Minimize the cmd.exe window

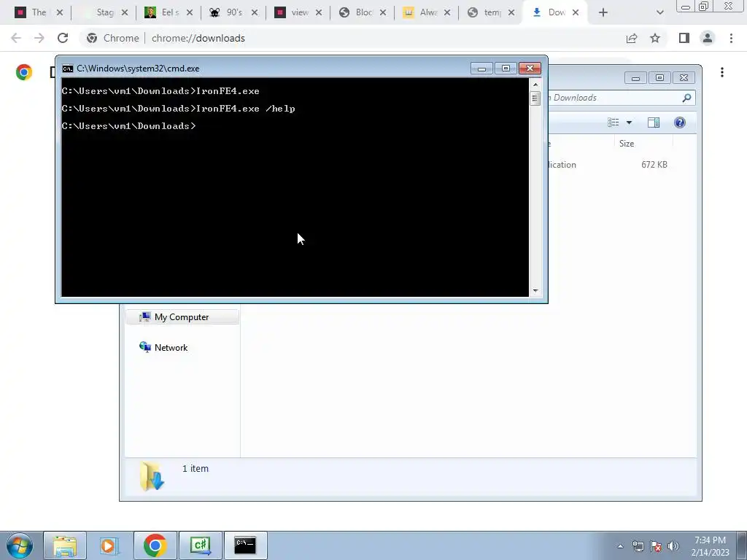coord(481,69)
